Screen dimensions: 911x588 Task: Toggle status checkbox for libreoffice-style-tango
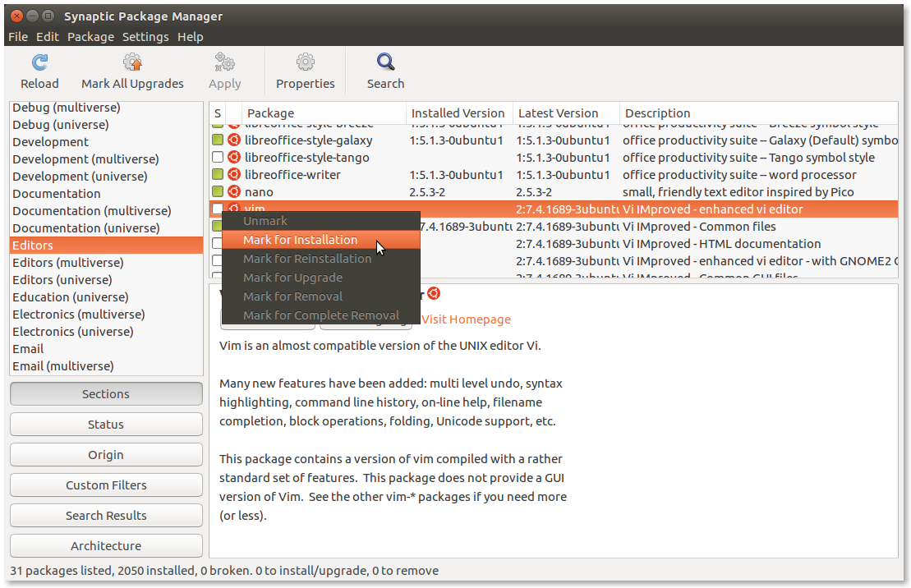218,158
